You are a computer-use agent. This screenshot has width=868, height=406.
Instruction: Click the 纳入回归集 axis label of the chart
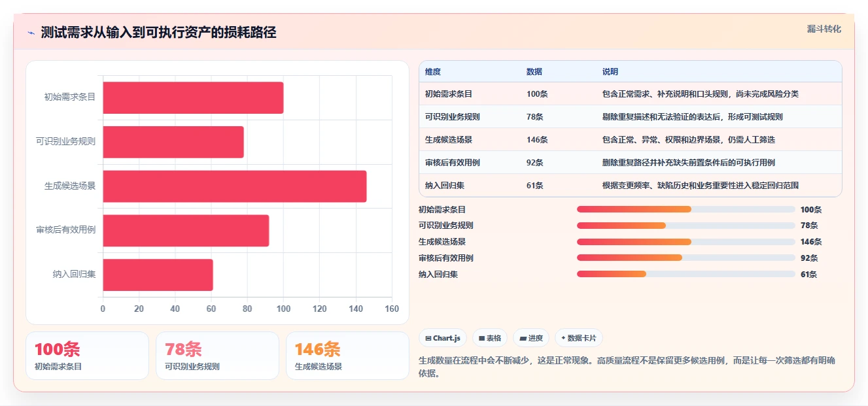click(75, 274)
